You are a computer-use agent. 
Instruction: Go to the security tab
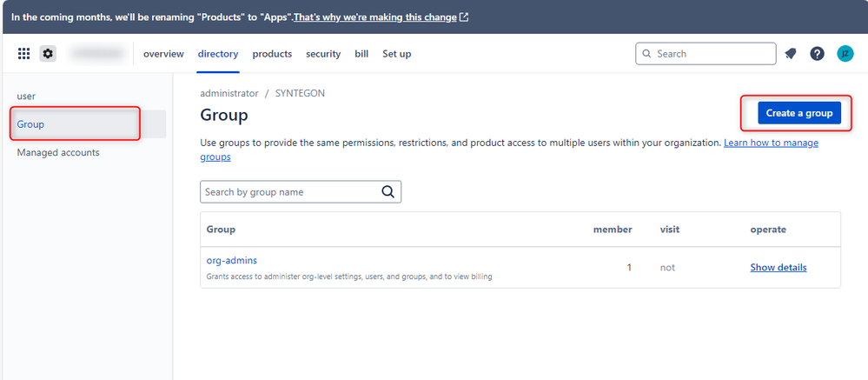323,54
